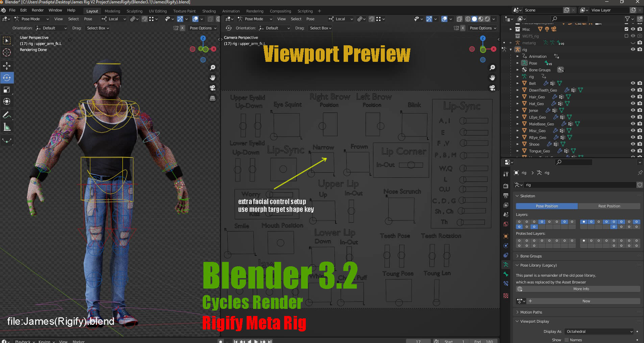This screenshot has height=343, width=644.
Task: Open the Display As Octahedral dropdown
Action: pyautogui.click(x=599, y=332)
